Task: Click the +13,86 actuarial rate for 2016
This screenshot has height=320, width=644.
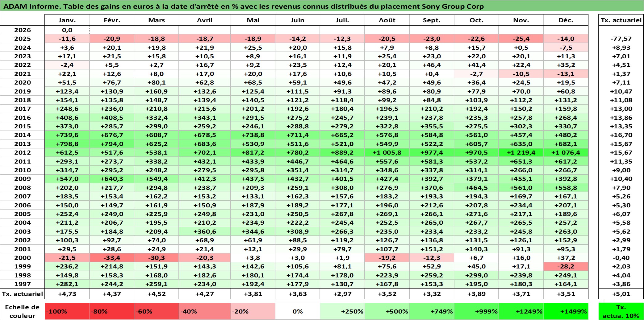Action: coord(621,118)
